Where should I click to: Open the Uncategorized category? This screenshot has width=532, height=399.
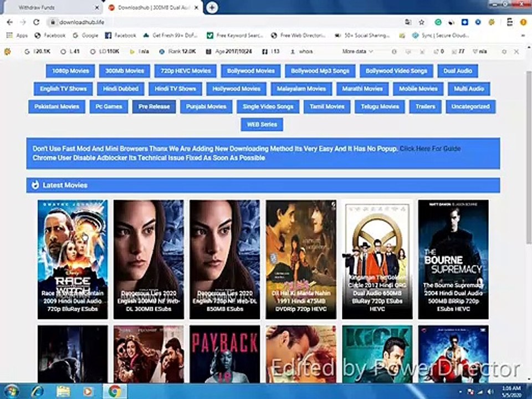coord(470,106)
